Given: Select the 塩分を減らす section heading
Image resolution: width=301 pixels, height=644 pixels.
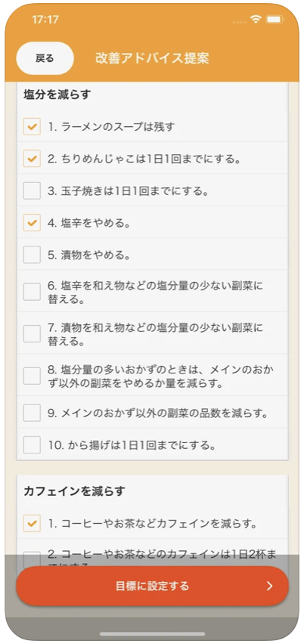Looking at the screenshot, I should (57, 94).
